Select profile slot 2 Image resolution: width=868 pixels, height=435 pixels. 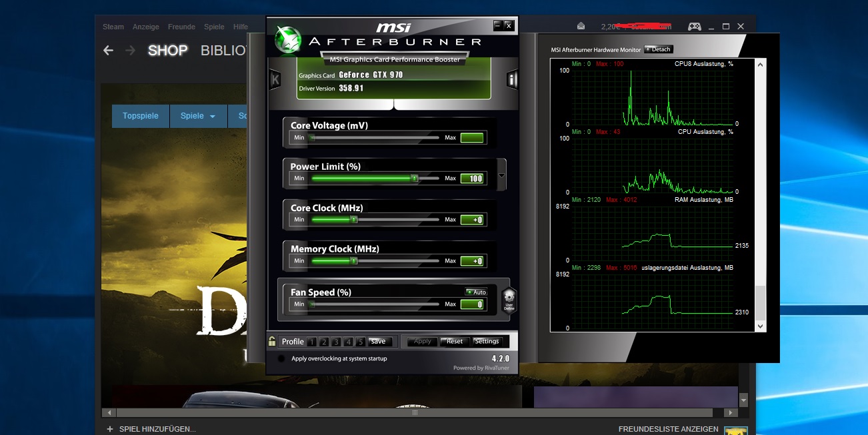pos(324,342)
